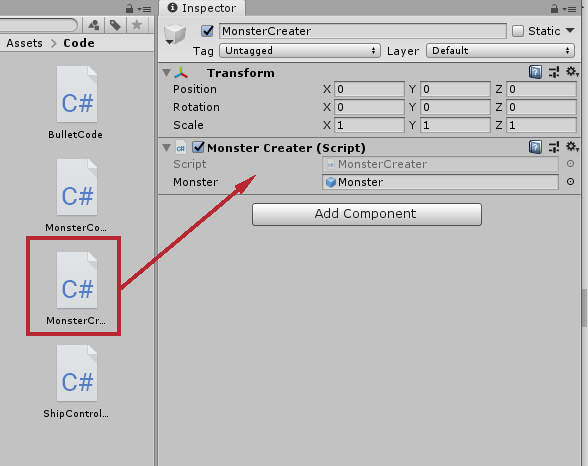Open Monster Creater script help reference icon
This screenshot has width=588, height=466.
[535, 147]
